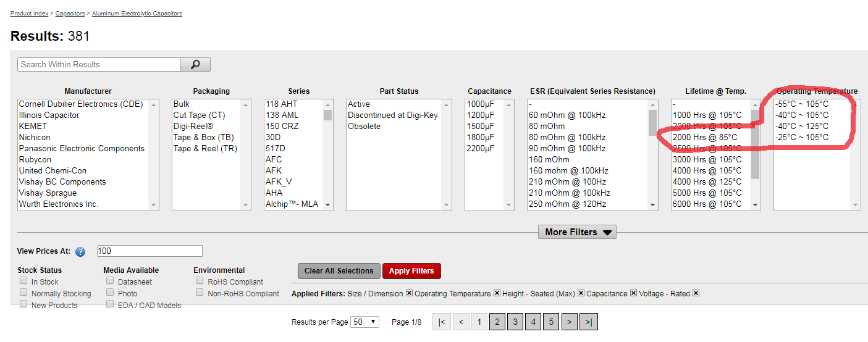
Task: Go to next results page
Action: coord(570,322)
